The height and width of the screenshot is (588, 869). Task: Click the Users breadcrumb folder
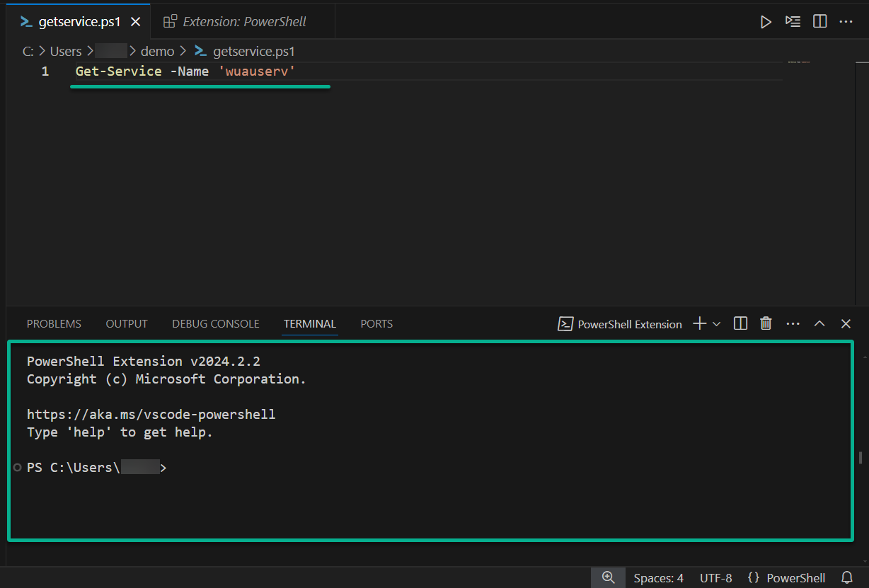[x=66, y=51]
